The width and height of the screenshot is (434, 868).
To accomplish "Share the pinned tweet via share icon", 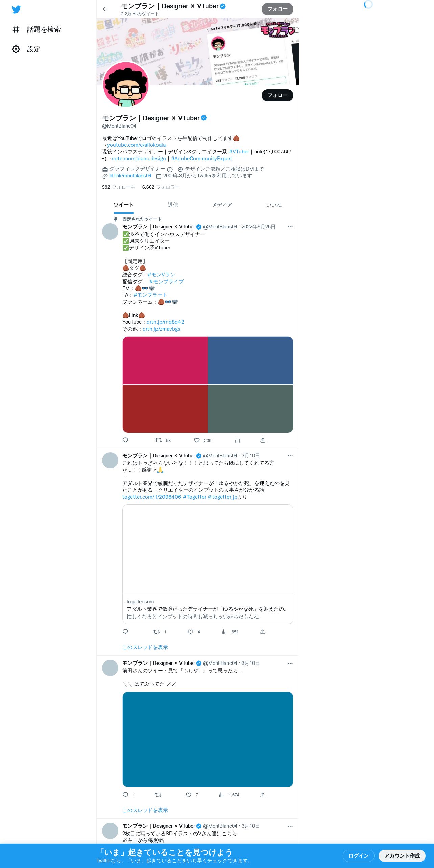I will [263, 440].
